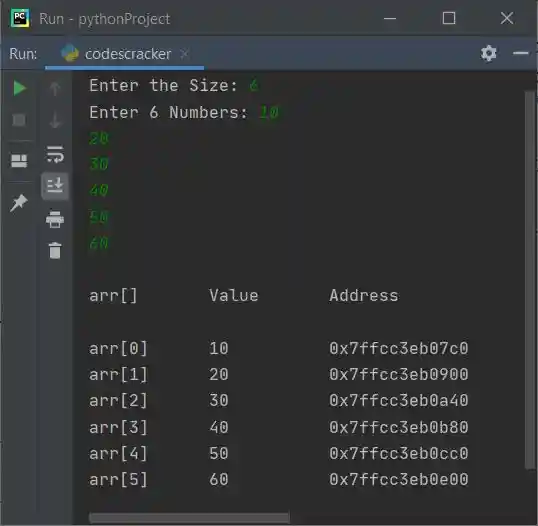538x526 pixels.
Task: Rerun the codescracker script
Action: point(20,88)
